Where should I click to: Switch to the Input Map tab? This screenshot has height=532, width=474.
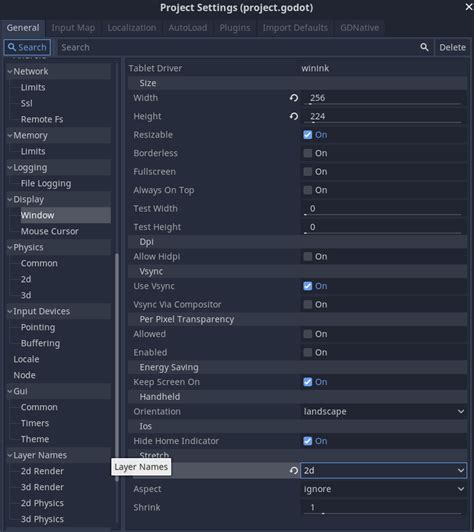(73, 27)
